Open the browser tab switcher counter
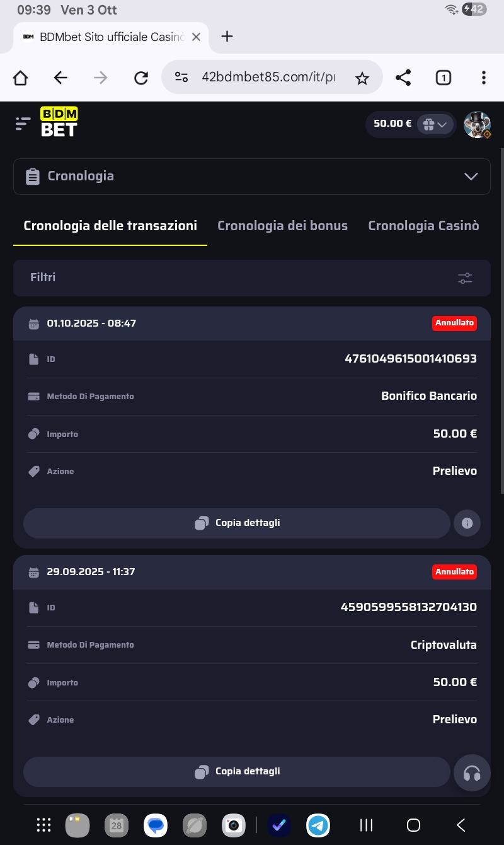Image resolution: width=504 pixels, height=845 pixels. coord(444,78)
